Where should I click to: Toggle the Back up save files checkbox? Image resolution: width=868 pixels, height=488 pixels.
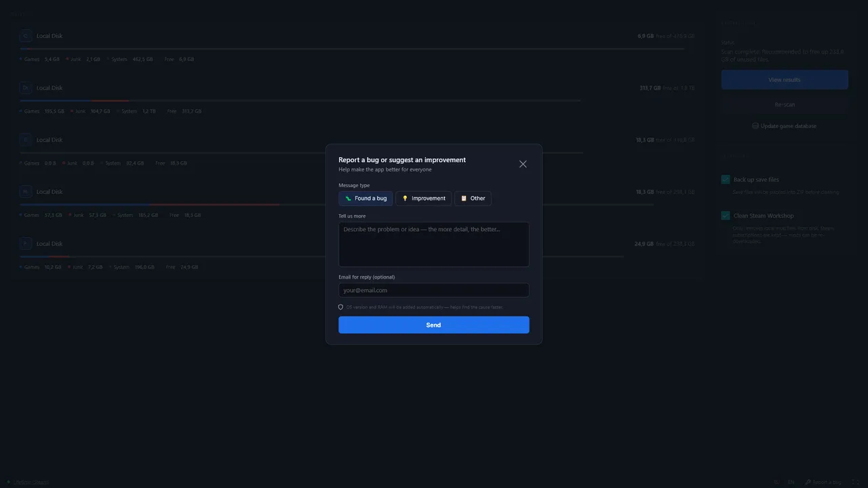pos(726,180)
